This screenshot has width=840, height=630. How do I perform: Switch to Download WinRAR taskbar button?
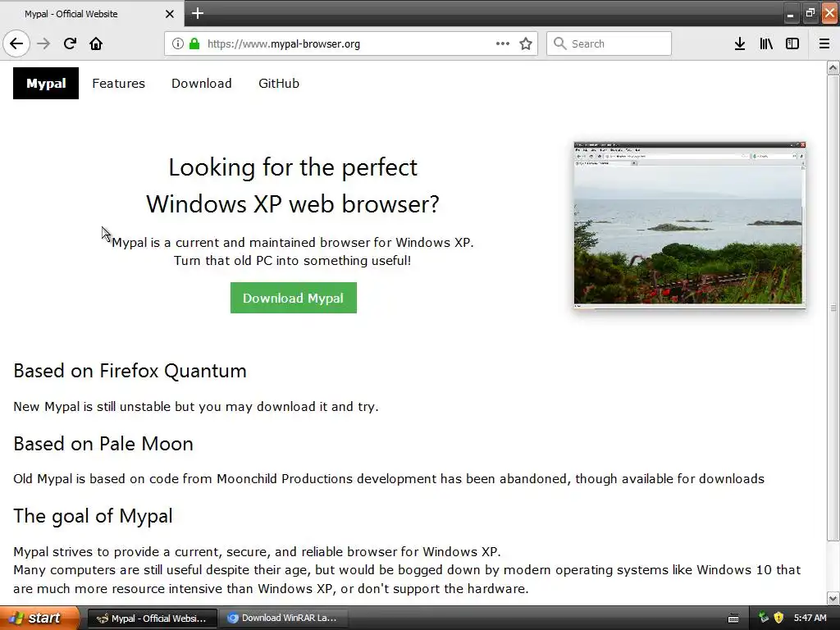[x=283, y=619]
